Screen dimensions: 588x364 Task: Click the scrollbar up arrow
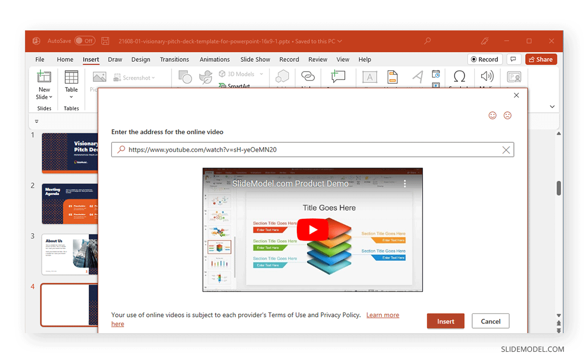click(x=559, y=133)
